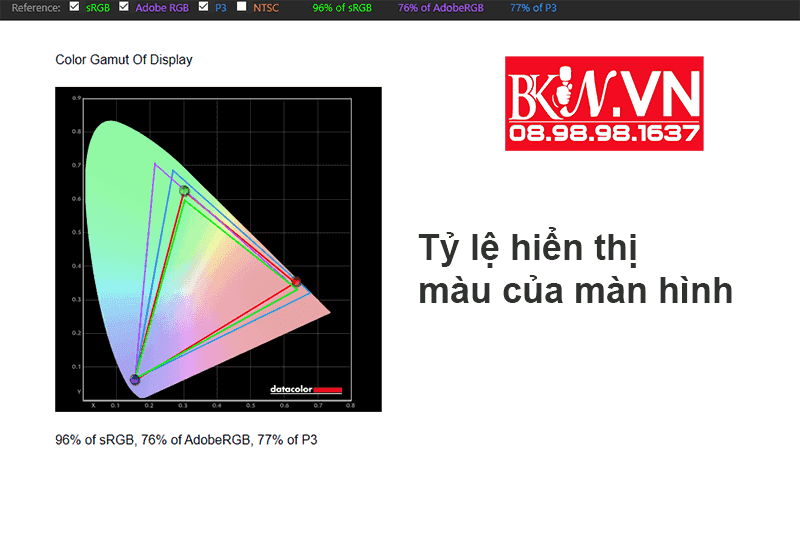Image resolution: width=800 pixels, height=550 pixels.
Task: Click the NTSC label text
Action: tap(268, 8)
